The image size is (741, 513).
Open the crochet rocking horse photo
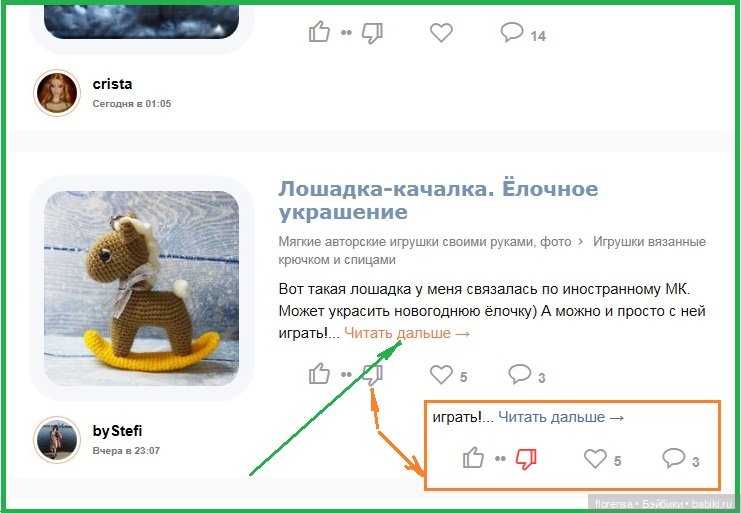[141, 288]
